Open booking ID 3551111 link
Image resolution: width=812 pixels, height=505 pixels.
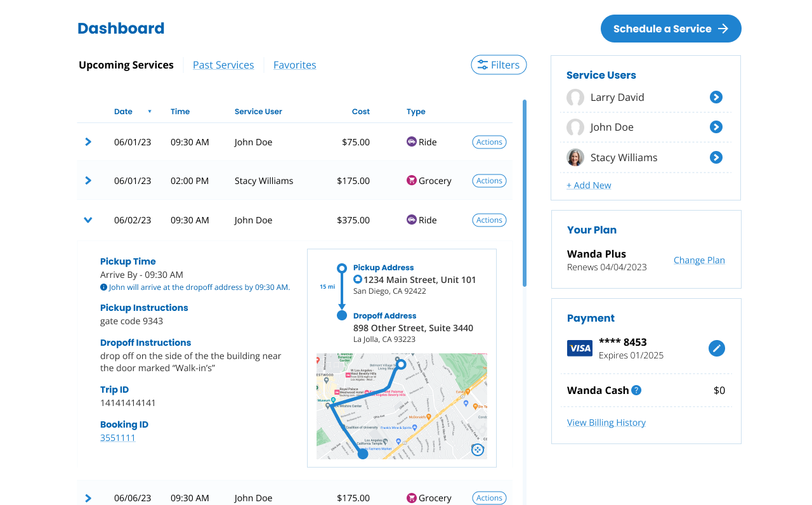pyautogui.click(x=118, y=438)
